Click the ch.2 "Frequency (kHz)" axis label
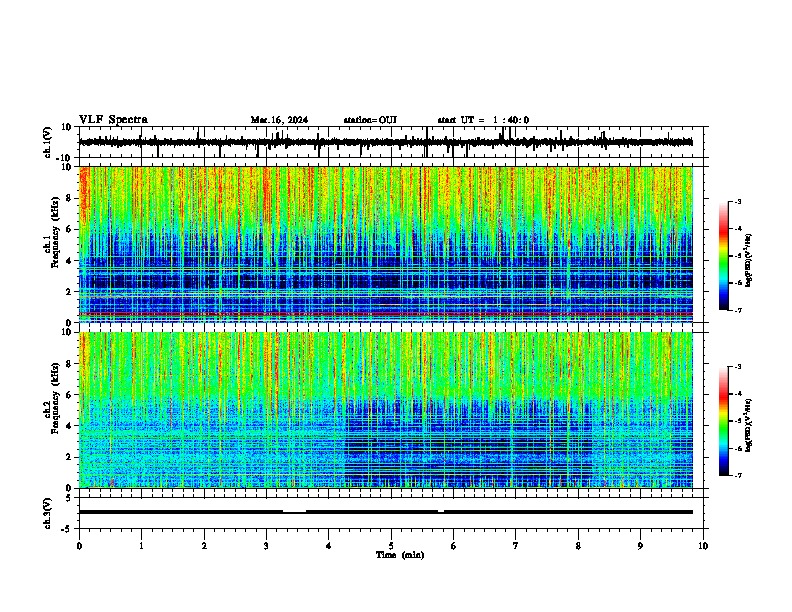792x612 pixels. (x=55, y=397)
